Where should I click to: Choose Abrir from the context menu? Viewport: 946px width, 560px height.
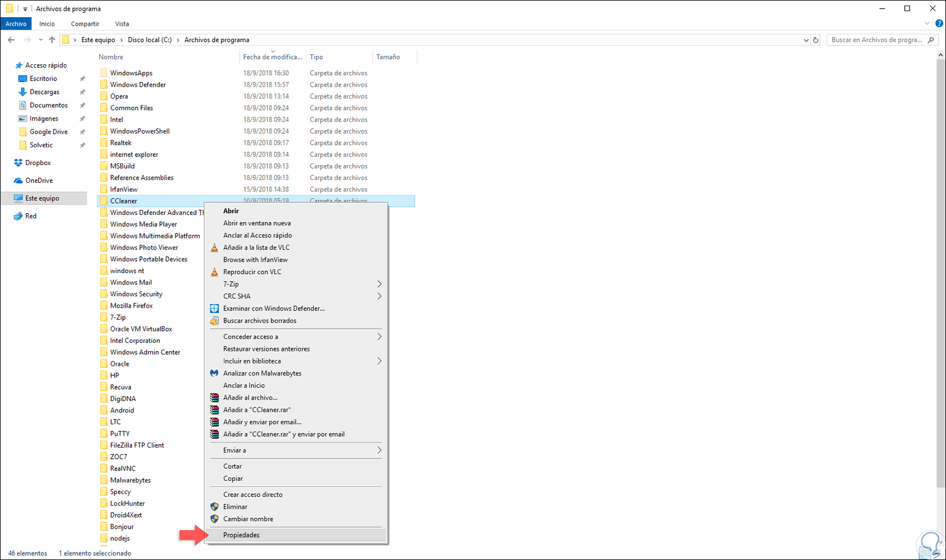tap(296, 211)
